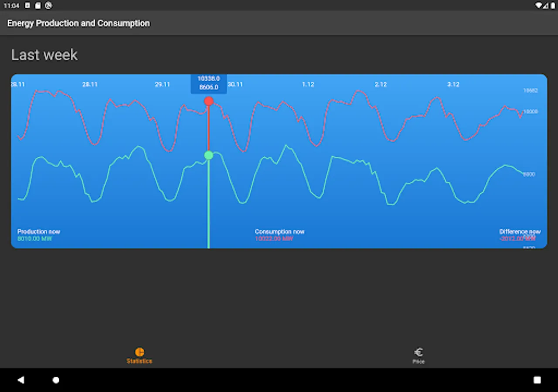Click the Energy Production and Consumption title
The height and width of the screenshot is (392, 558).
[78, 23]
